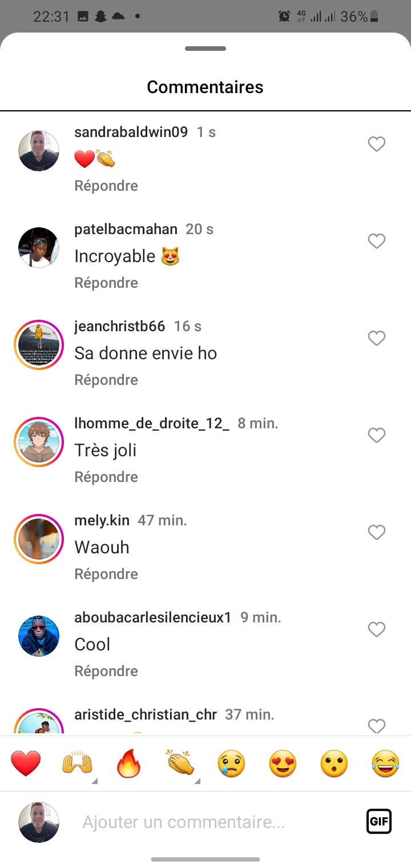Screen dimensions: 411x868
Task: Open the GIF picker
Action: coord(378,822)
